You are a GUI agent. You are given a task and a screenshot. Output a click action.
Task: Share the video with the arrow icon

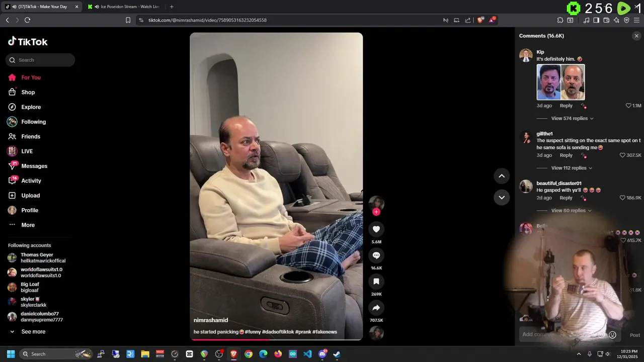click(376, 308)
